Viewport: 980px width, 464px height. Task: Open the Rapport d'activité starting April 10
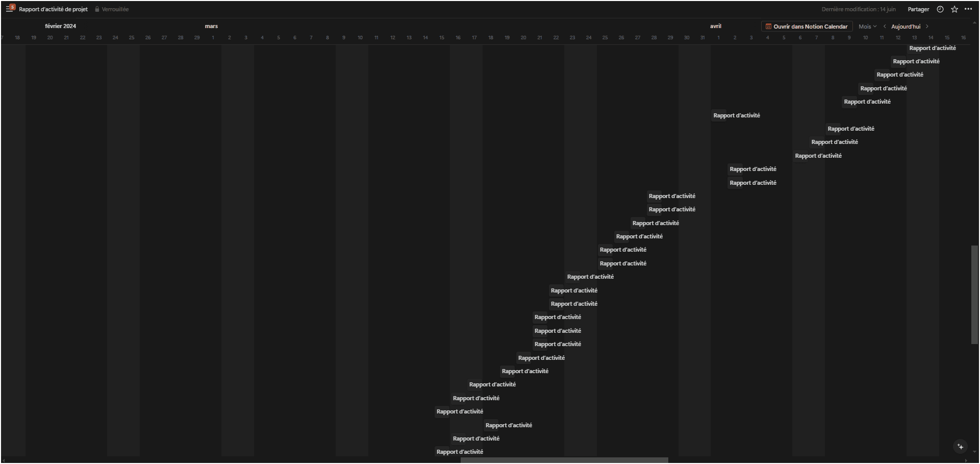(884, 88)
